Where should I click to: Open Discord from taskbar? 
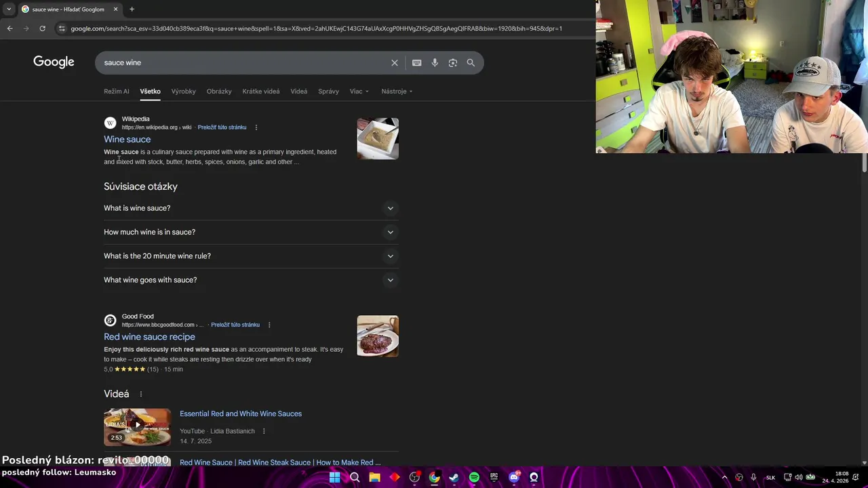click(514, 477)
